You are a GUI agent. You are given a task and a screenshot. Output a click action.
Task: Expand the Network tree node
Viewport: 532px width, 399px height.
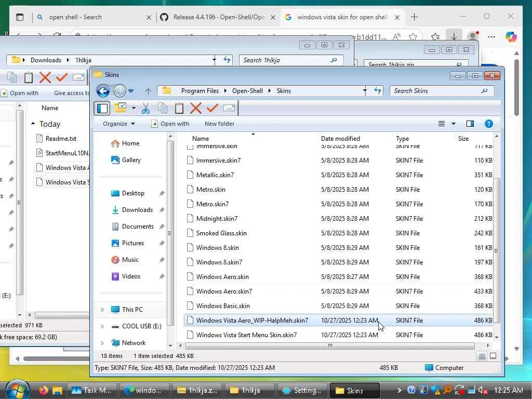102,343
